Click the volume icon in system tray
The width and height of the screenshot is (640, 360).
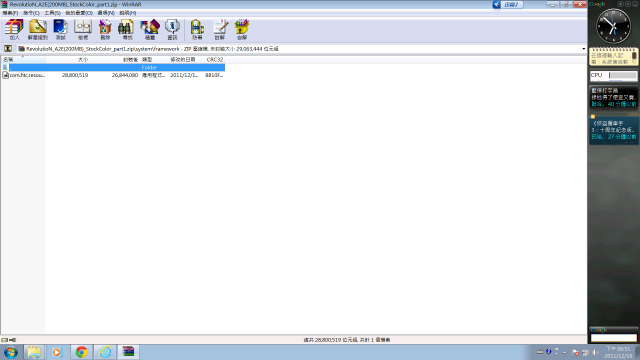point(595,352)
